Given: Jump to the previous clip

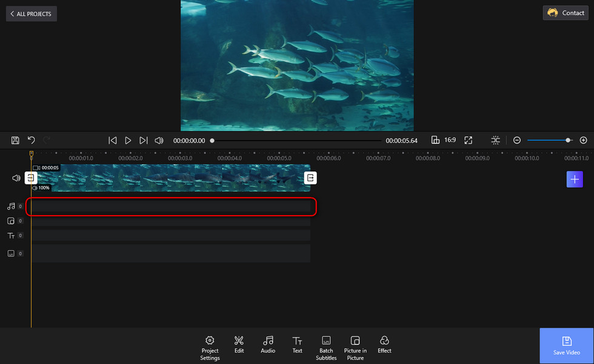Looking at the screenshot, I should [x=113, y=141].
